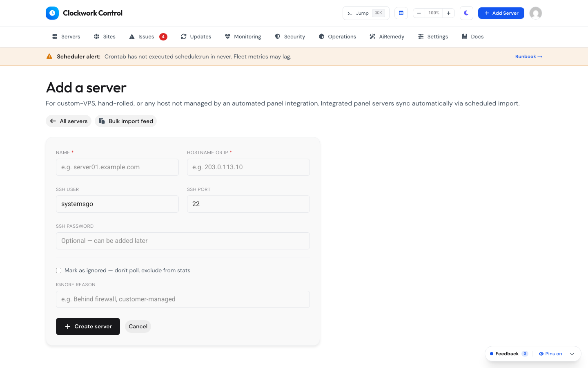Increase zoom with the plus button
Image resolution: width=588 pixels, height=368 pixels.
tap(448, 13)
